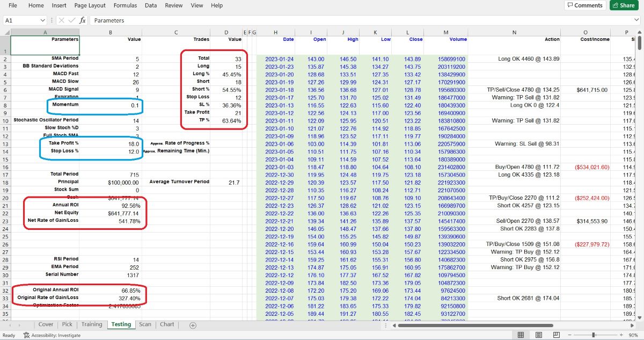
Task: Select column B header
Action: point(111,33)
